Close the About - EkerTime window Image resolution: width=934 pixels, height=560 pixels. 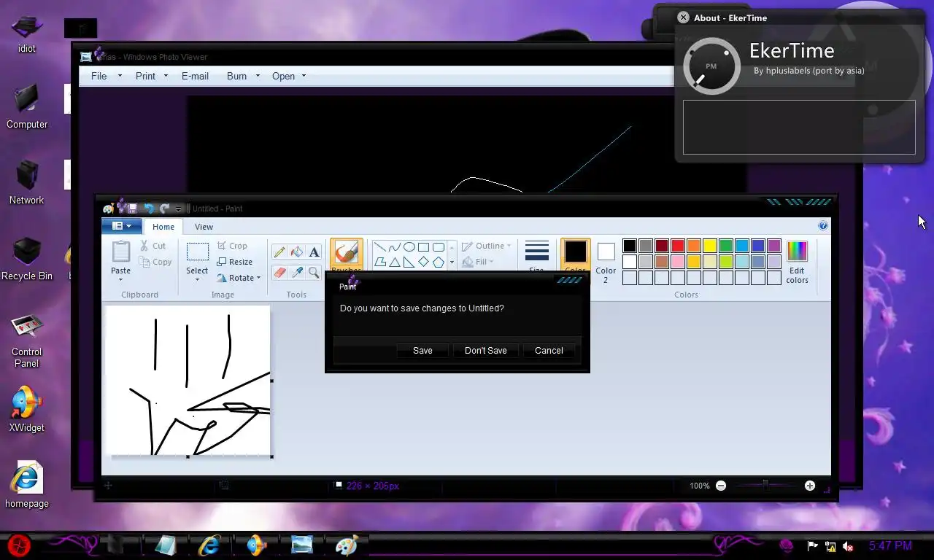click(683, 17)
